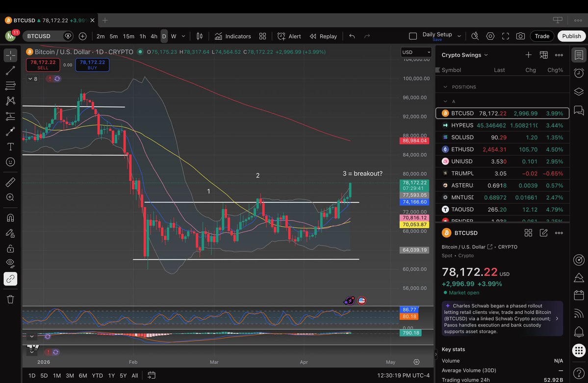Viewport: 588px width, 383px height.
Task: Click the trash icon to remove drawings
Action: pyautogui.click(x=10, y=299)
